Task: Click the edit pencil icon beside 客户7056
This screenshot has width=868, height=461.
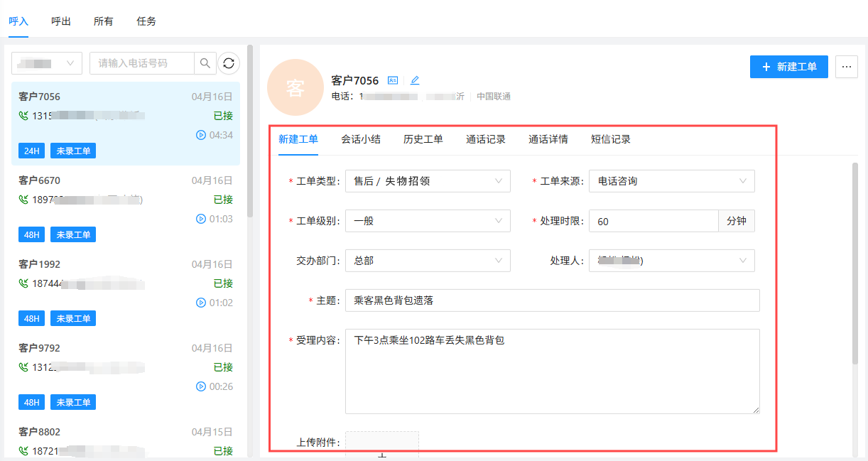Action: click(x=415, y=81)
